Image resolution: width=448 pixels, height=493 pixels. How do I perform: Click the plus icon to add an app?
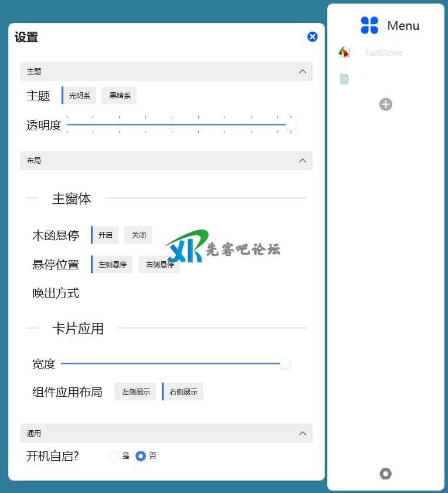tap(386, 104)
